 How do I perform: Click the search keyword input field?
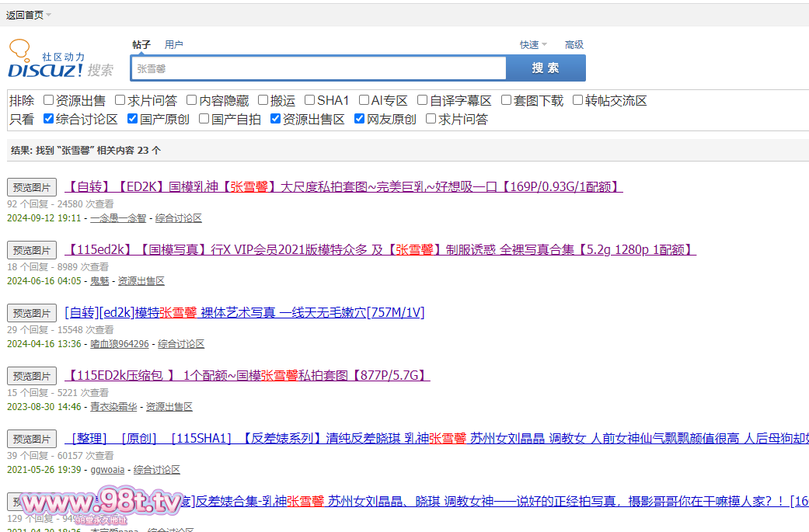[319, 68]
